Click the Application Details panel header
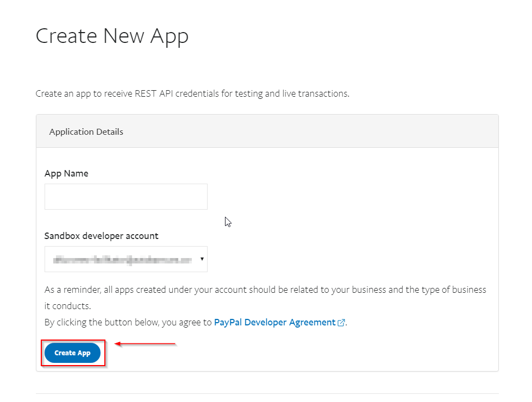The height and width of the screenshot is (402, 532). coord(267,131)
